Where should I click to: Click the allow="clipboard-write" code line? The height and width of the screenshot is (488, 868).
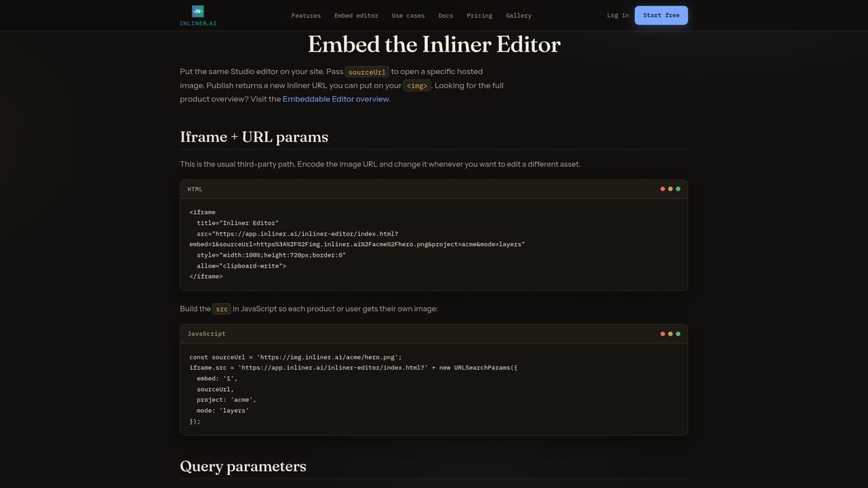241,266
